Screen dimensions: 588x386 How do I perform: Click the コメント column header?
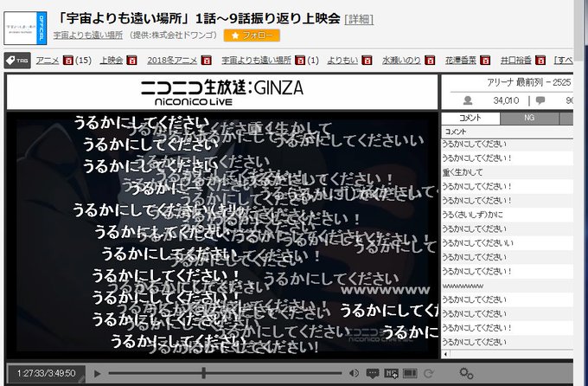(x=507, y=132)
